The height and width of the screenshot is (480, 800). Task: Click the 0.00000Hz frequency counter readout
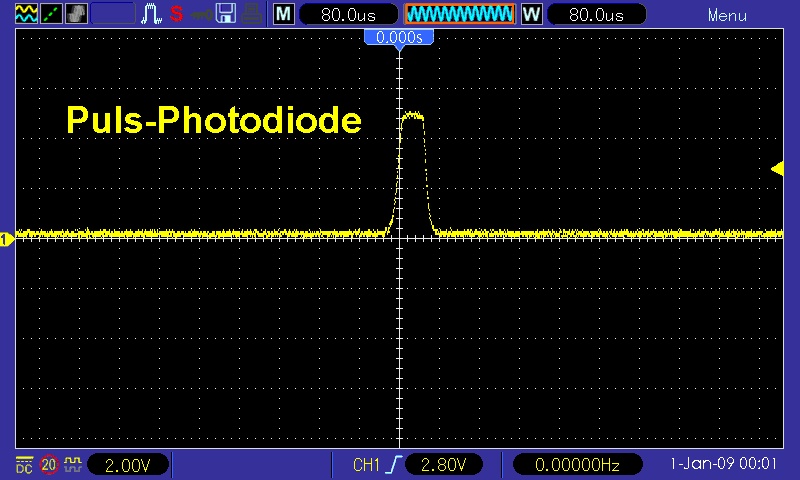(577, 465)
